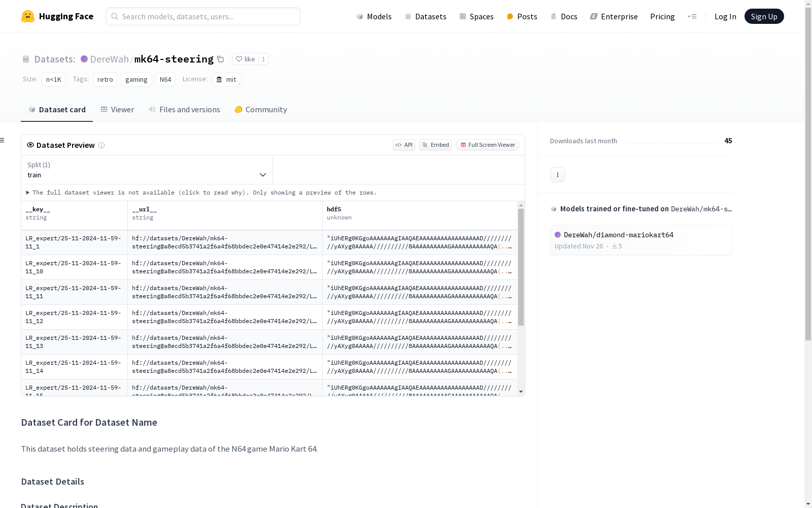The height and width of the screenshot is (508, 812).
Task: Open the API button in preview header
Action: tap(404, 145)
